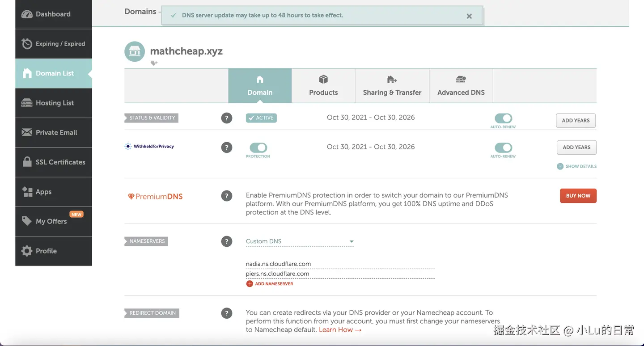Click the nadia.ns.cloudflare.com nameserver field
Screen dimensions: 644x346
click(x=340, y=264)
